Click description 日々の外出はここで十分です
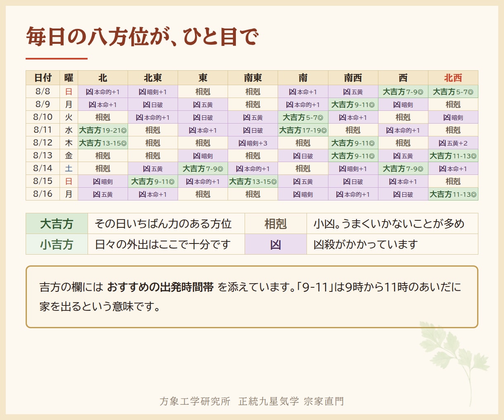The image size is (504, 420). tap(163, 244)
